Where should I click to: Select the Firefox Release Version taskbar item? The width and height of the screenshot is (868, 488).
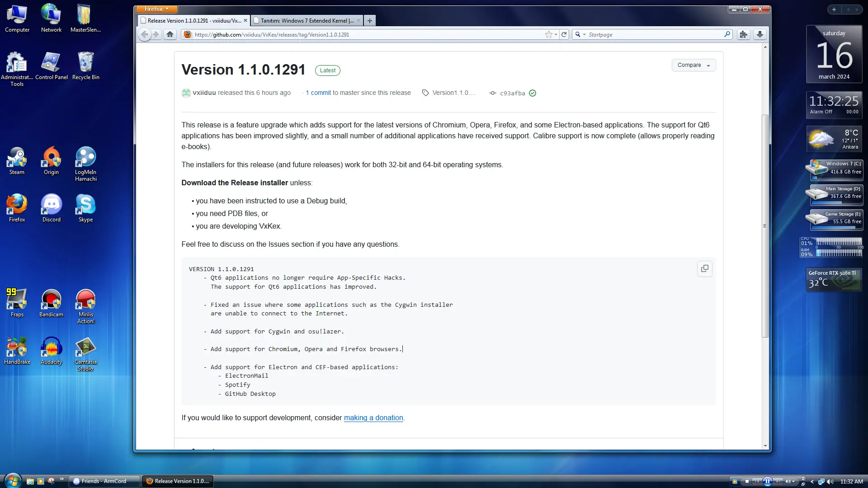tap(178, 481)
